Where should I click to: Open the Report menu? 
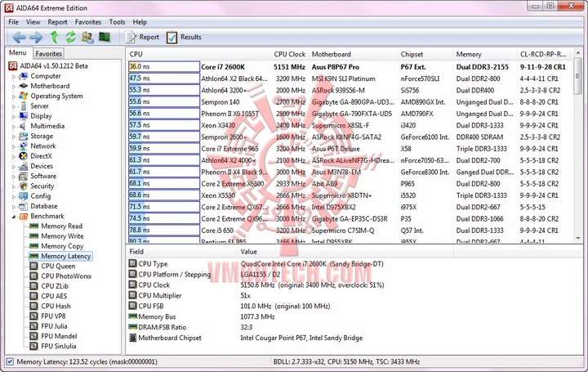pyautogui.click(x=57, y=22)
